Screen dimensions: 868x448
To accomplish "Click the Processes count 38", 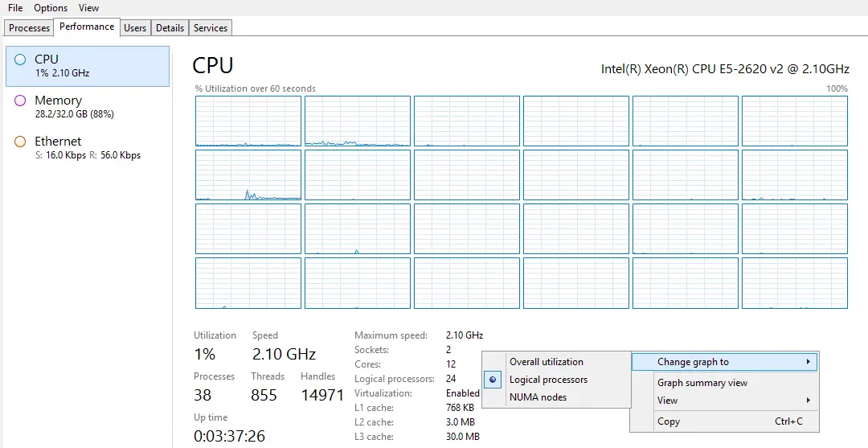I will pos(203,395).
